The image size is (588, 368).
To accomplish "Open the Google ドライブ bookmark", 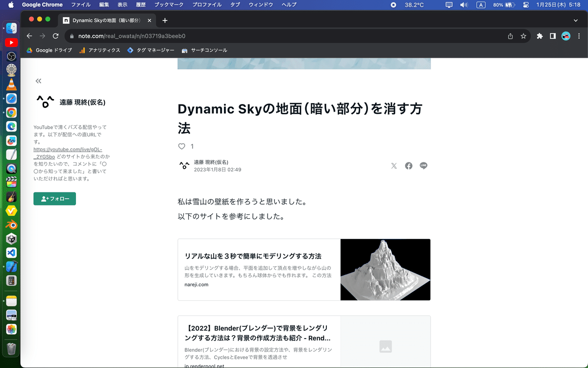I will click(49, 50).
